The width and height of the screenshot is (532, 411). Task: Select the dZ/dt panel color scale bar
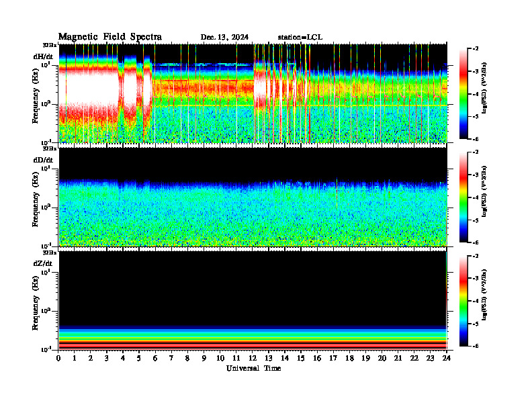(463, 301)
